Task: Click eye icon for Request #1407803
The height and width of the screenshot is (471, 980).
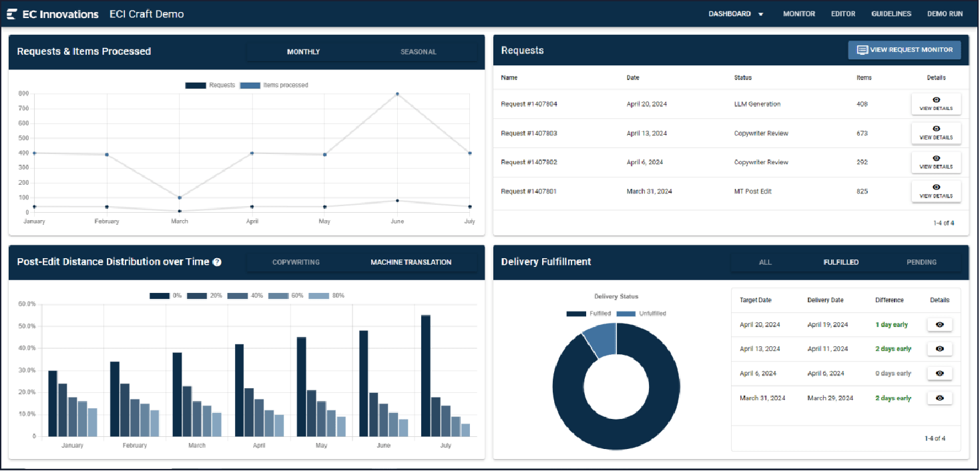Action: pos(936,129)
